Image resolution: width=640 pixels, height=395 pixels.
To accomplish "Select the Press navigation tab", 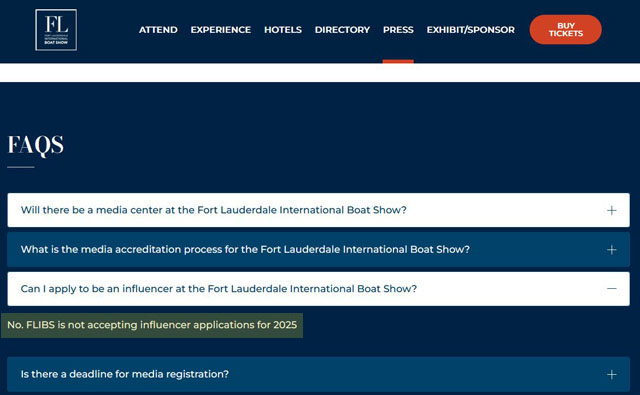I will tap(398, 30).
